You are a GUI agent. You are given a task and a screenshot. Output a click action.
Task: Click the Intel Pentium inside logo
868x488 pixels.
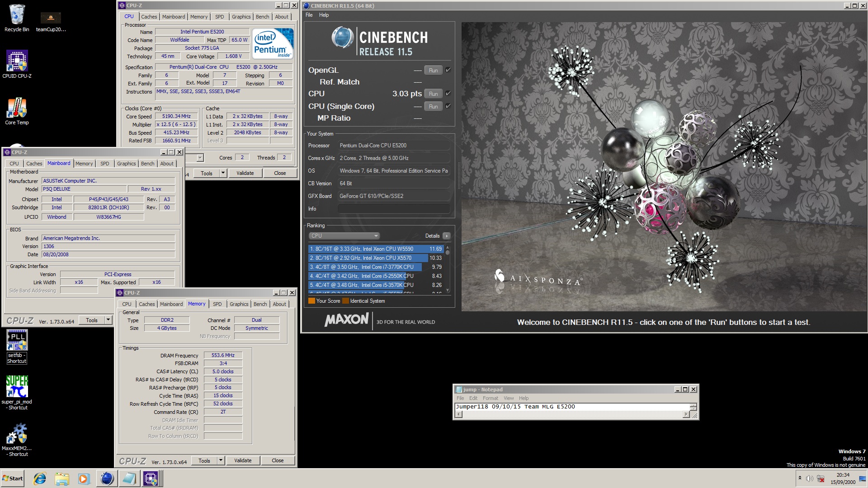click(273, 43)
